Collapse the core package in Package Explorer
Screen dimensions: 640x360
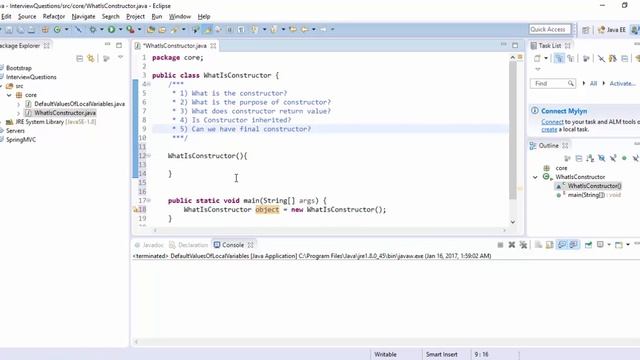click(9, 95)
